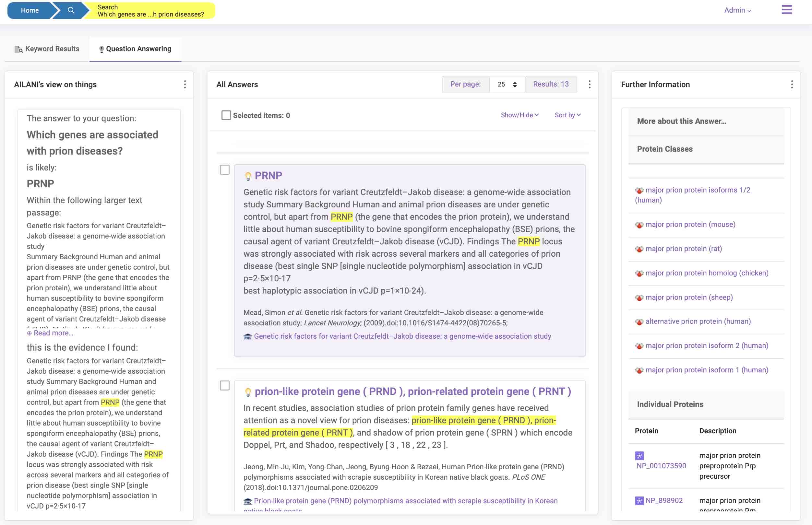This screenshot has height=525, width=812.
Task: Select the Question Answering tab
Action: pos(135,49)
